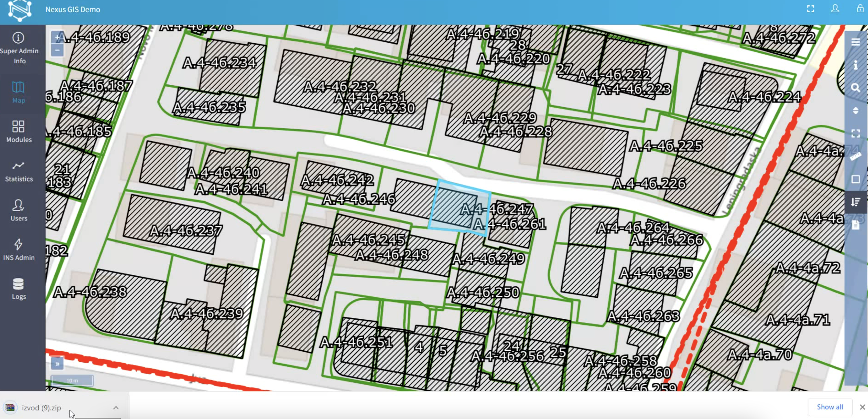Open the Modules section

coord(19,132)
